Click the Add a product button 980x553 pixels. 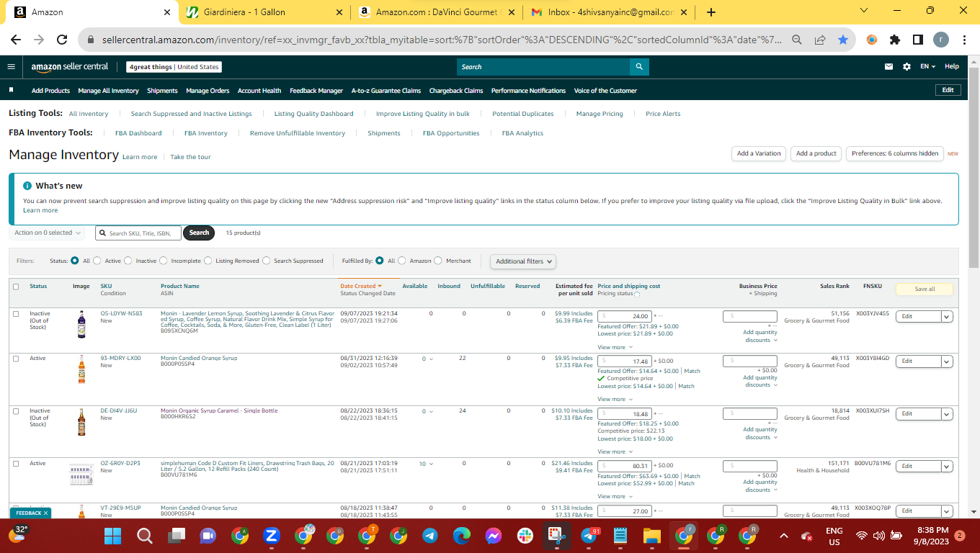tap(816, 153)
